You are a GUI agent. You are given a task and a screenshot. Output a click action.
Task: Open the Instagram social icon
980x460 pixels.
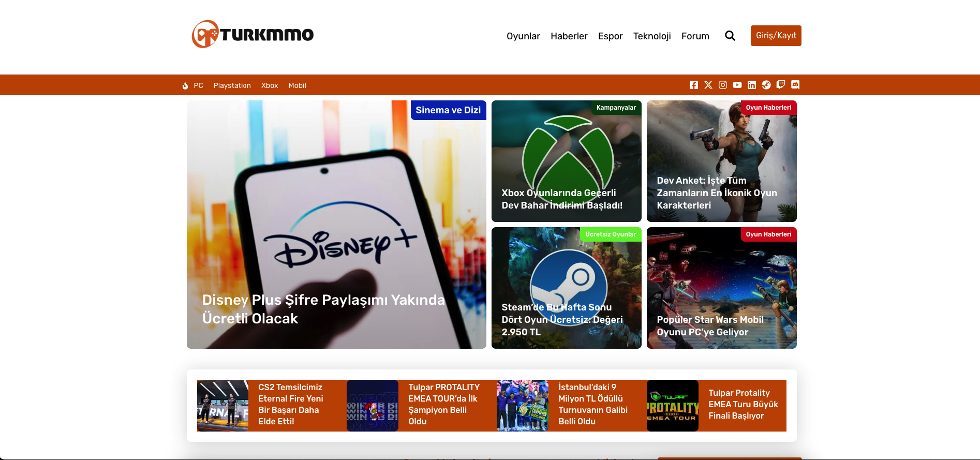click(723, 85)
